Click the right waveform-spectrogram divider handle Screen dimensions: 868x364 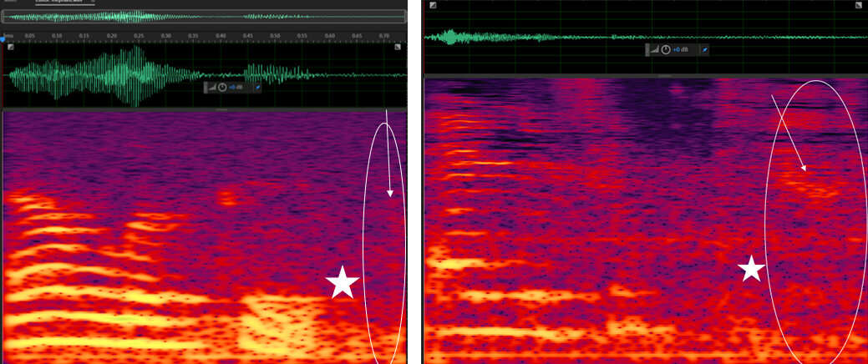click(x=665, y=76)
